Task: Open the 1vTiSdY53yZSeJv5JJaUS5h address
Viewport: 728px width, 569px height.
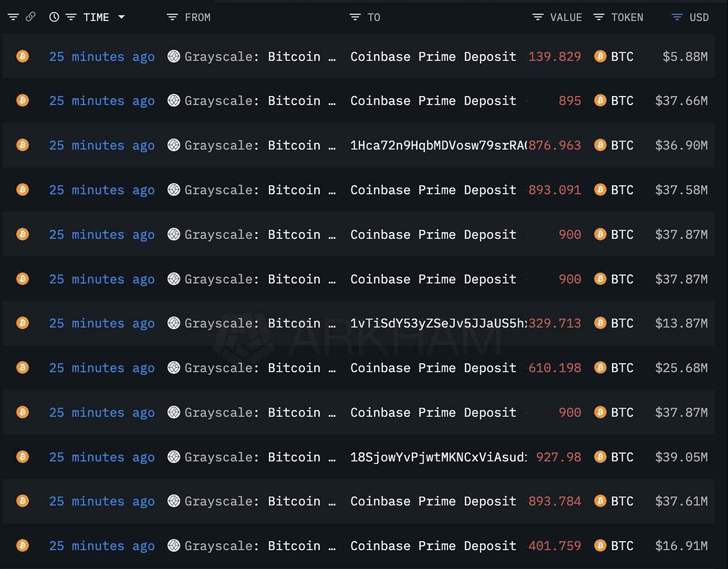Action: coord(438,323)
